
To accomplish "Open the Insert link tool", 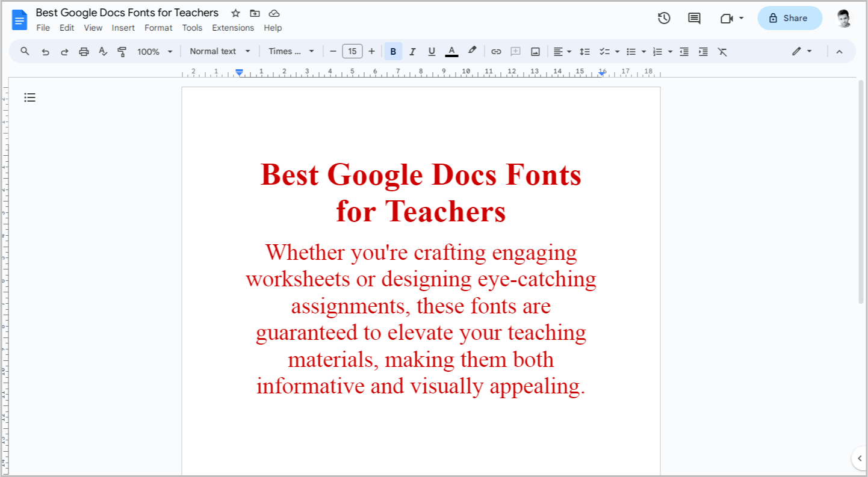I will pyautogui.click(x=496, y=51).
